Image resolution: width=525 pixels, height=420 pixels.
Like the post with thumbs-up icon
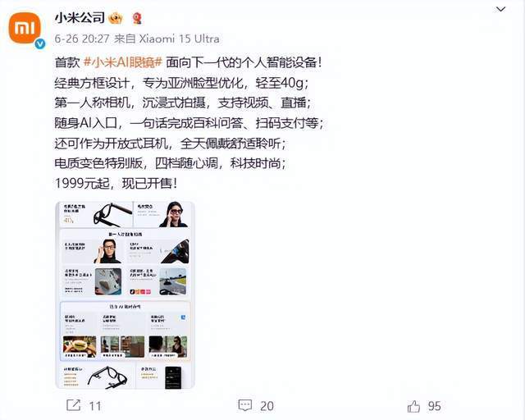pos(413,406)
